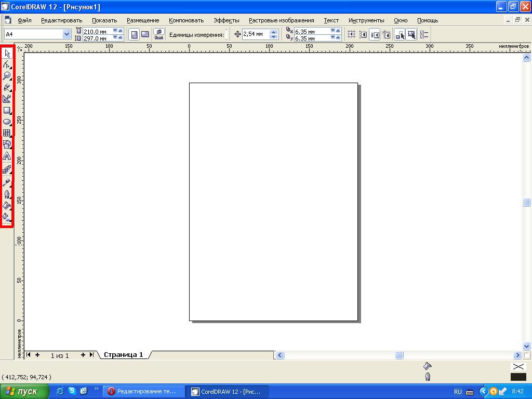The image size is (532, 399).
Task: Select the Eyedropper tool
Action: coord(7,182)
